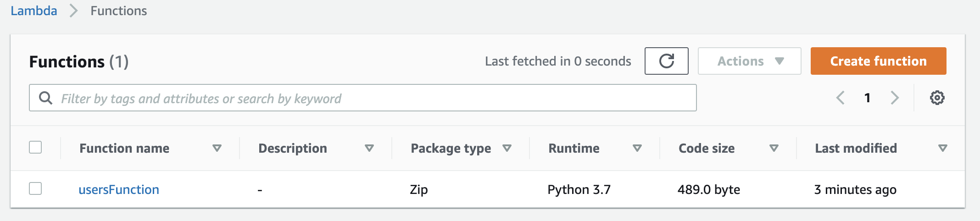Sort by Function name arrow
Image resolution: width=980 pixels, height=221 pixels.
tap(217, 148)
